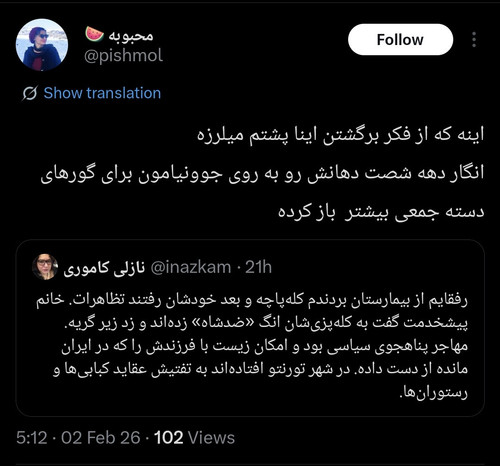500x466 pixels.
Task: Click the Grok translate icon beside Show translation
Action: coord(30,93)
